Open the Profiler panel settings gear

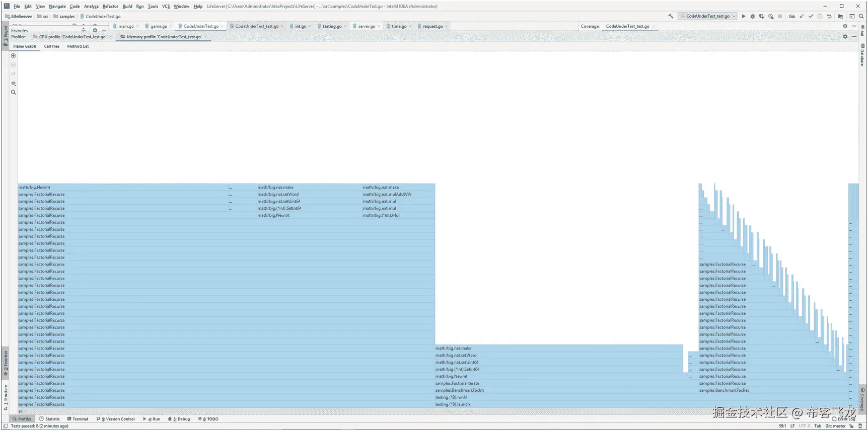[845, 36]
